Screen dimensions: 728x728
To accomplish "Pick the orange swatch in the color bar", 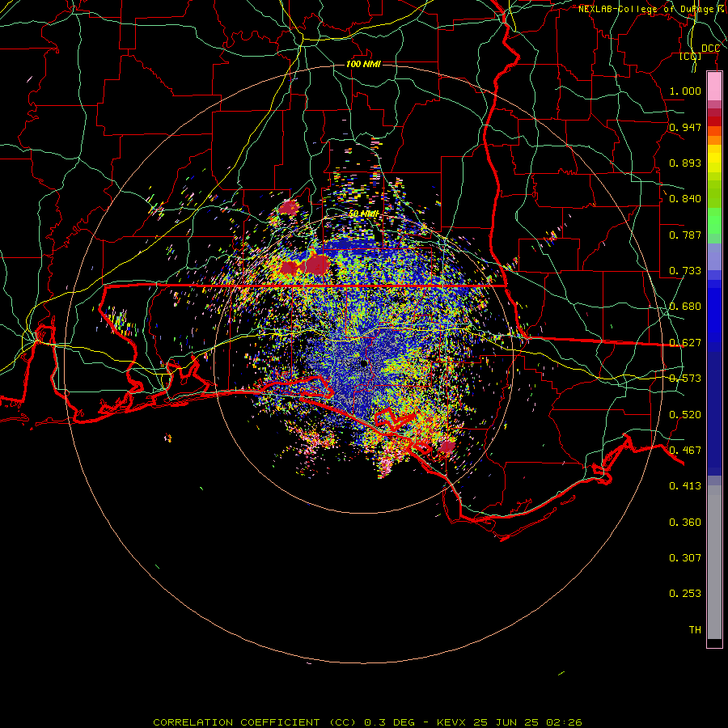I will 714,140.
